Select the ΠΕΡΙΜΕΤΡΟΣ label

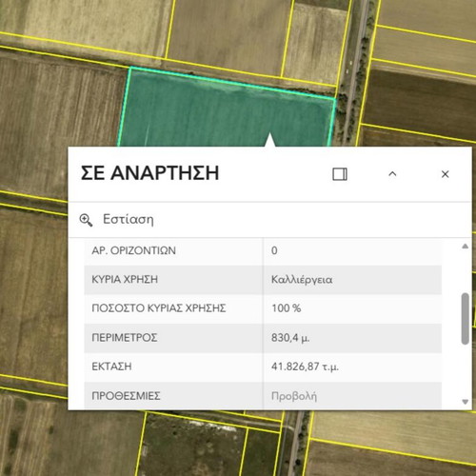coord(125,337)
